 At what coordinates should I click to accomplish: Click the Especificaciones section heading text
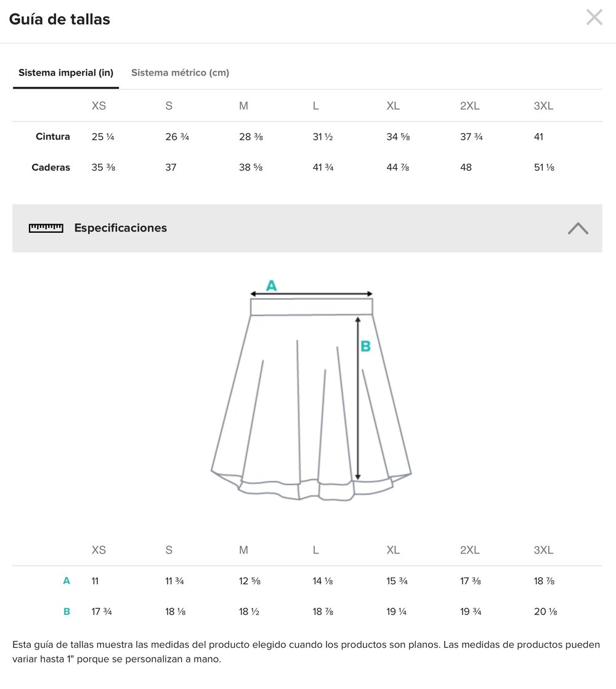pyautogui.click(x=120, y=228)
